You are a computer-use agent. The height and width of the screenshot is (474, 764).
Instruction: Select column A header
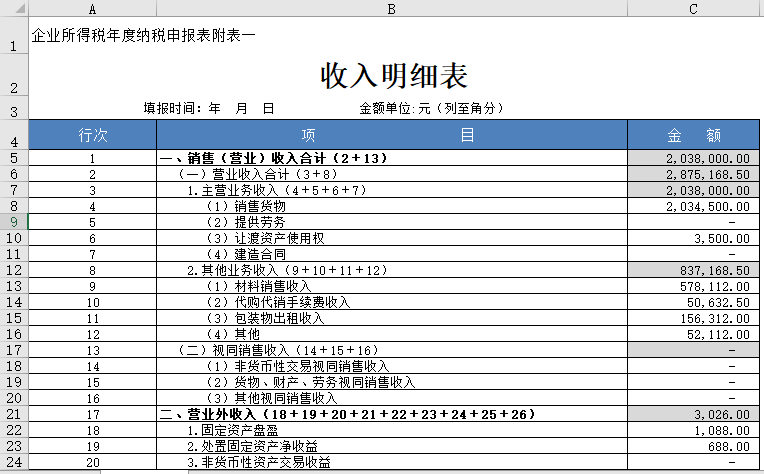click(92, 8)
